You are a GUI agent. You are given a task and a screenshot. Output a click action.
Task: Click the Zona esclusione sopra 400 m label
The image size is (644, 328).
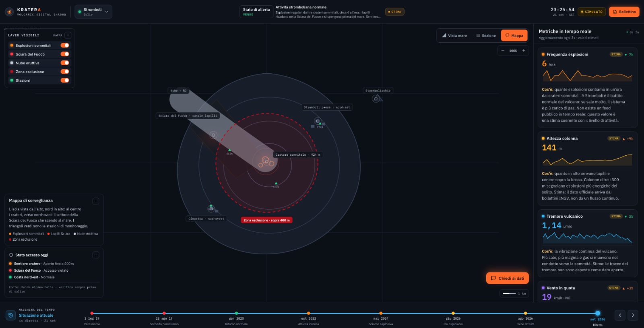click(x=266, y=220)
